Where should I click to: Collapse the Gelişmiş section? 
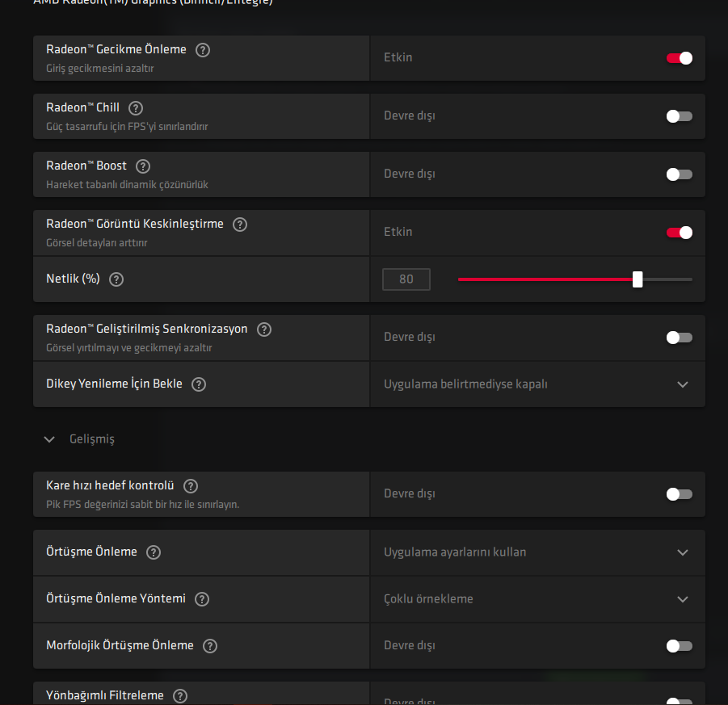pyautogui.click(x=50, y=439)
